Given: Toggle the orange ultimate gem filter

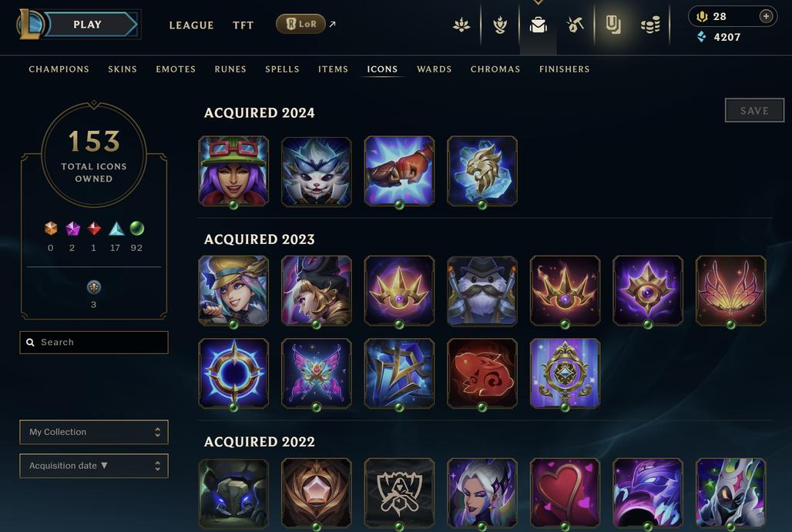Looking at the screenshot, I should coord(51,229).
